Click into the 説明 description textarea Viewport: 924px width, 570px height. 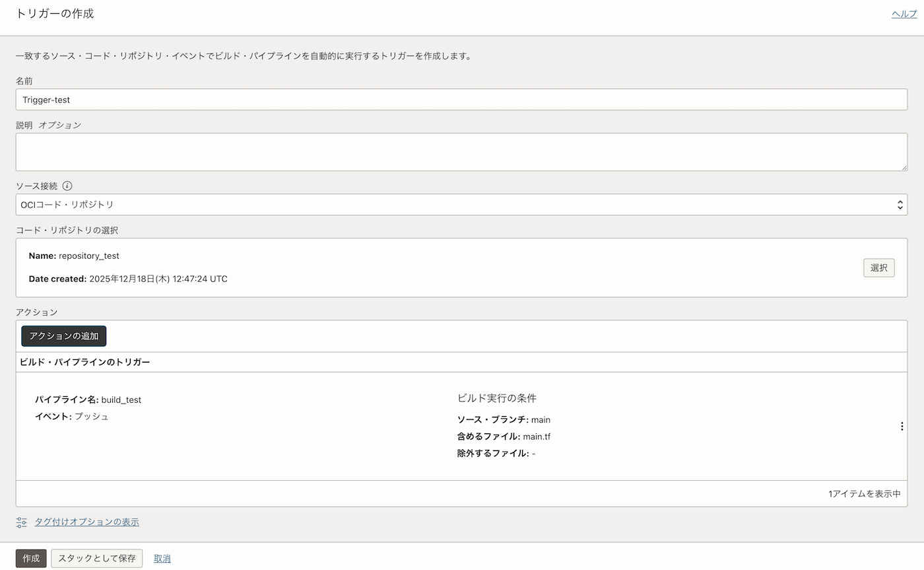coord(461,152)
